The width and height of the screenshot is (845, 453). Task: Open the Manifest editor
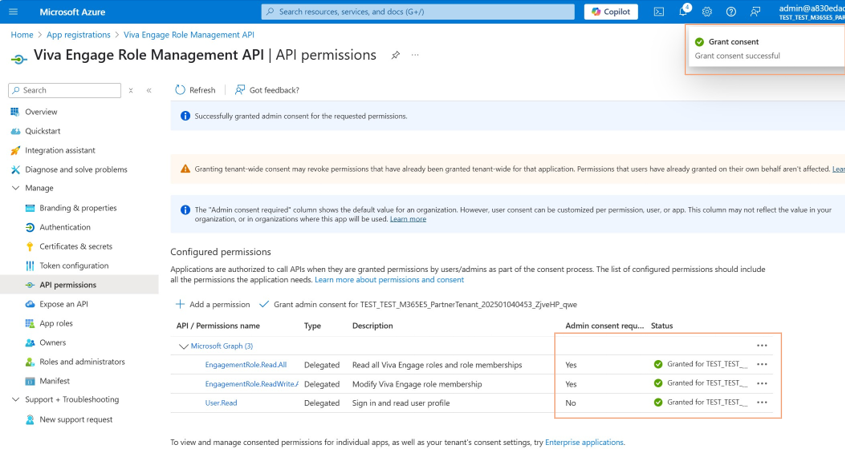click(x=54, y=381)
